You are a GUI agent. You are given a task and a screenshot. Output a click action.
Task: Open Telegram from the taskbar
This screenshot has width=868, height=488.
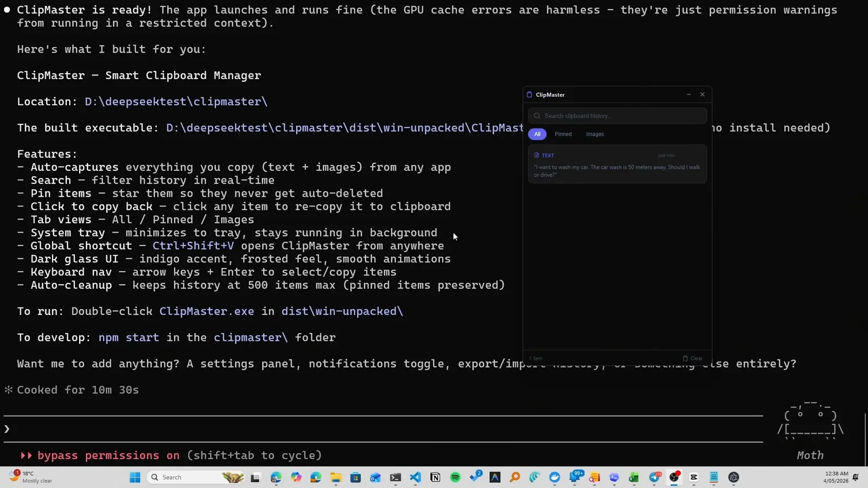pyautogui.click(x=654, y=477)
